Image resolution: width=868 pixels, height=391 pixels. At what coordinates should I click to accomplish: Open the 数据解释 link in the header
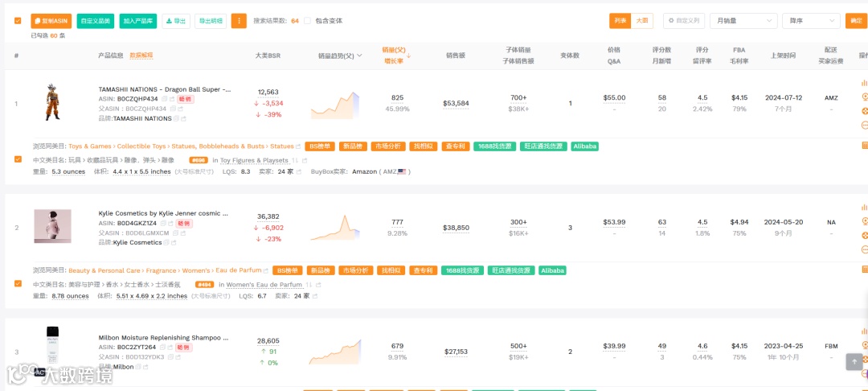tap(141, 56)
